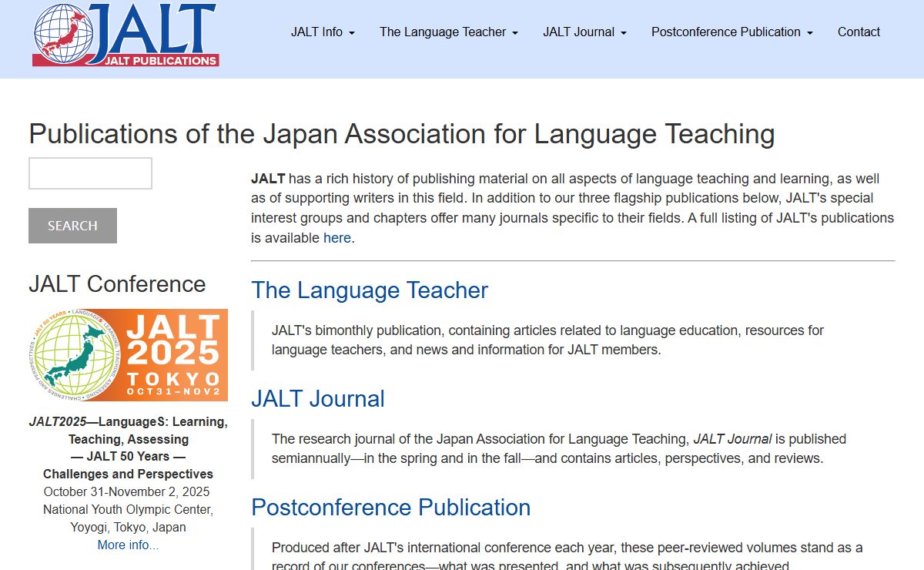The image size is (924, 570).
Task: Click the 'National Youth Olympic Center,' venue text
Action: tap(128, 510)
